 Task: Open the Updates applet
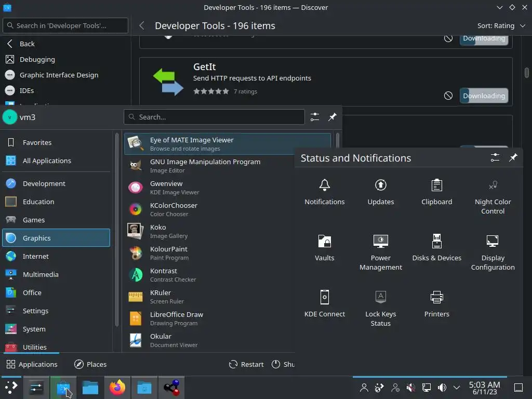tap(381, 192)
